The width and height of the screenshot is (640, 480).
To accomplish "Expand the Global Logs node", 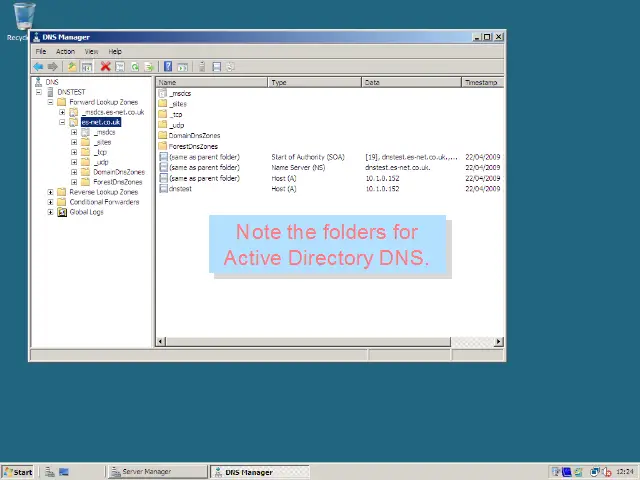I will 50,212.
